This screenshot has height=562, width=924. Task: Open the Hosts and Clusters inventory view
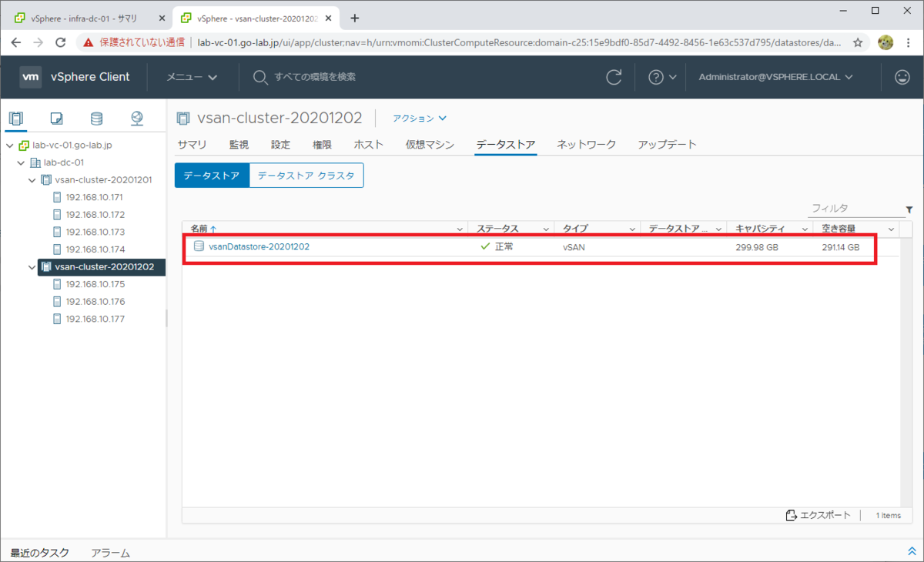point(16,119)
